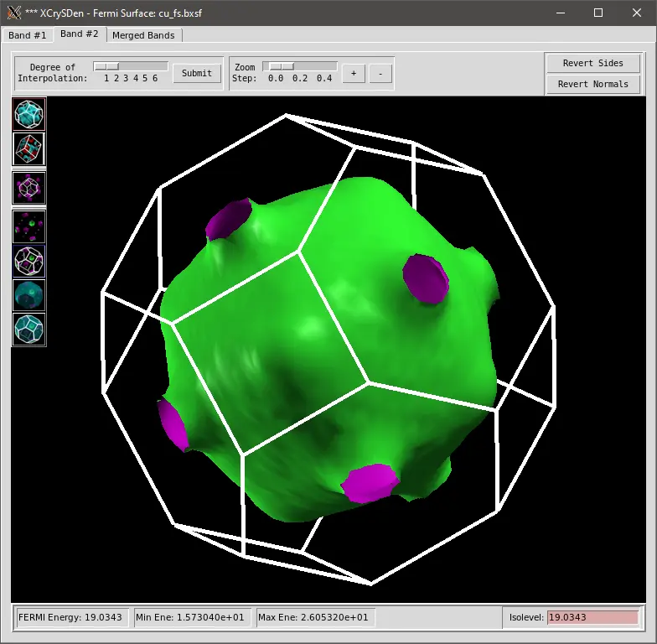This screenshot has height=644, width=657.
Task: Click the icon with magenta blobs around wireframe
Action: [x=28, y=188]
